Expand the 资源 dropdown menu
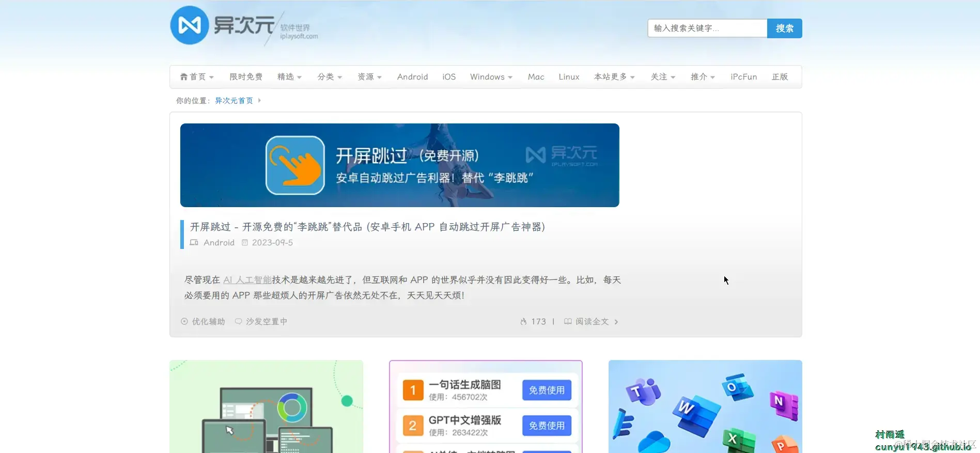The height and width of the screenshot is (453, 980). pyautogui.click(x=369, y=77)
